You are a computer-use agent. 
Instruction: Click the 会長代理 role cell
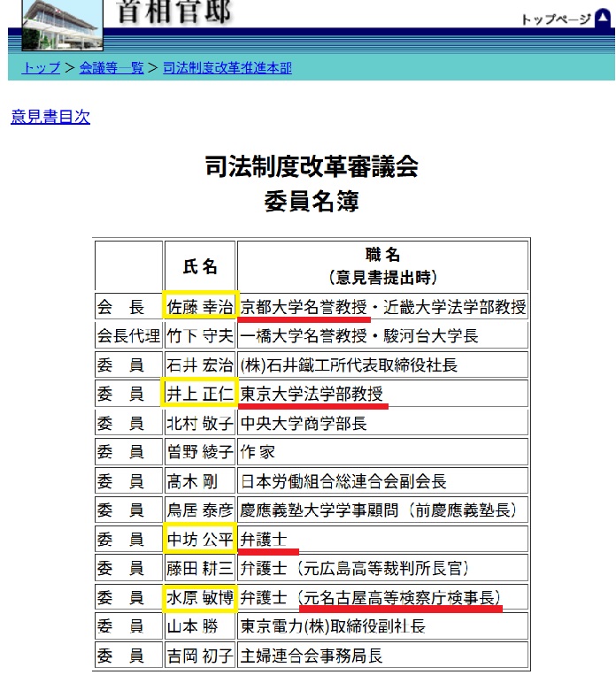pos(129,335)
